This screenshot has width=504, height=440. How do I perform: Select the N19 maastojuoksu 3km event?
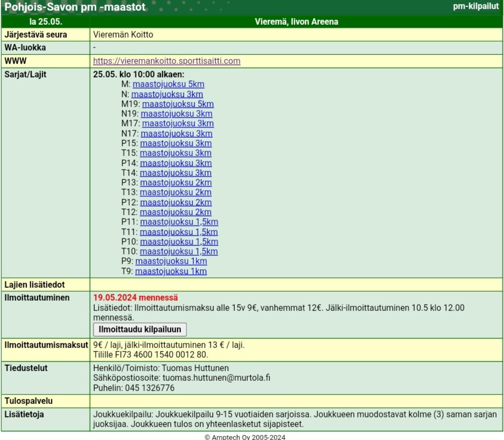pyautogui.click(x=177, y=113)
